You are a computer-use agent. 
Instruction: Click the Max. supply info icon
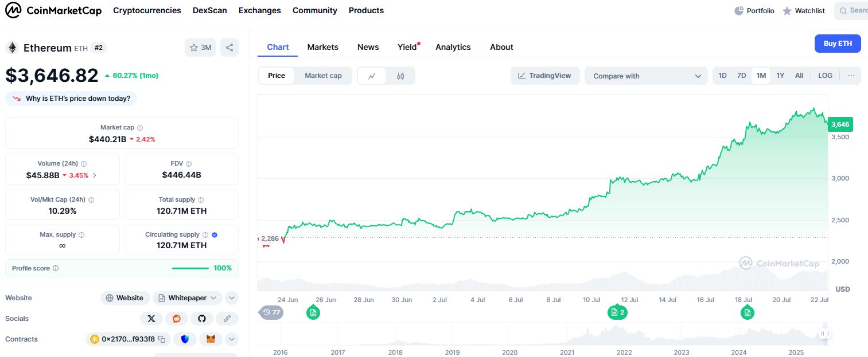[x=81, y=235]
